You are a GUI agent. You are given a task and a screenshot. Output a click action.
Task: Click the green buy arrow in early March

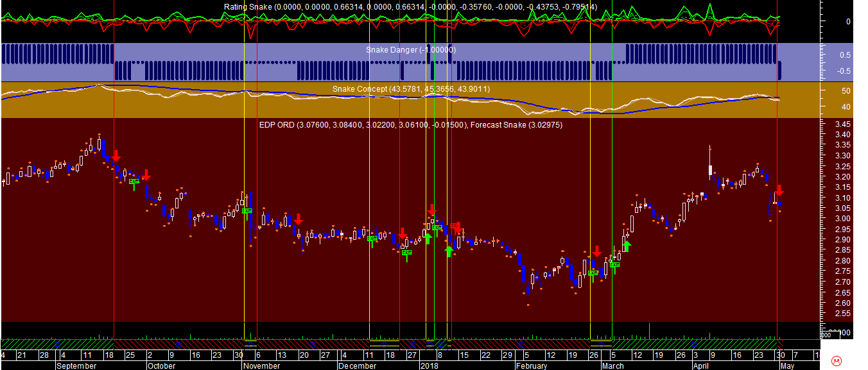click(x=627, y=246)
